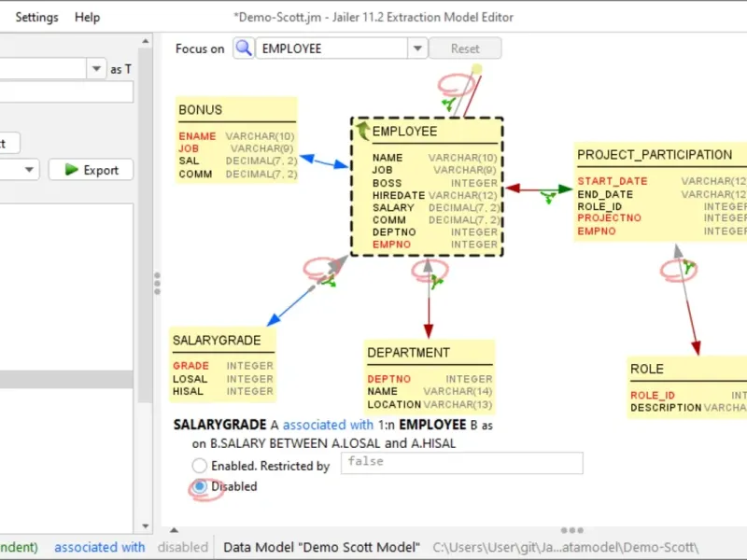The image size is (747, 560).
Task: Click the collapse triangle below the diagram
Action: coord(175,530)
